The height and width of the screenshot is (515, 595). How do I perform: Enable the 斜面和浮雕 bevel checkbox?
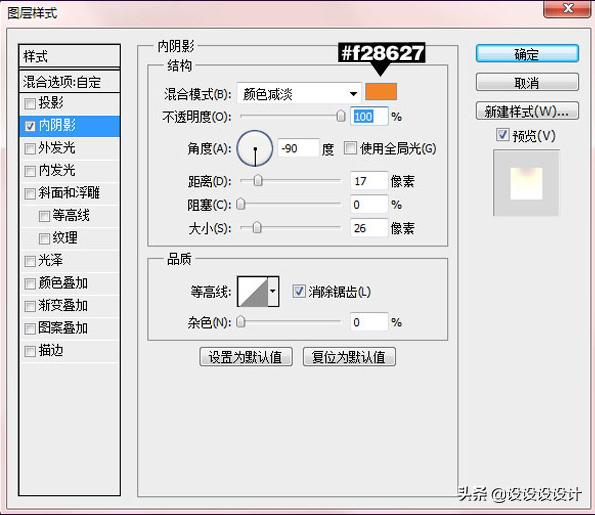pos(30,194)
